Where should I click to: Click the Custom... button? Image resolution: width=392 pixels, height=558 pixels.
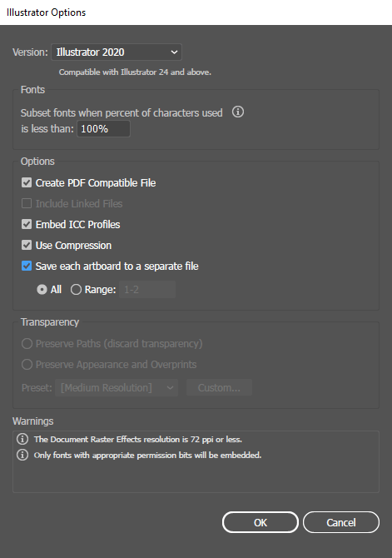[219, 387]
